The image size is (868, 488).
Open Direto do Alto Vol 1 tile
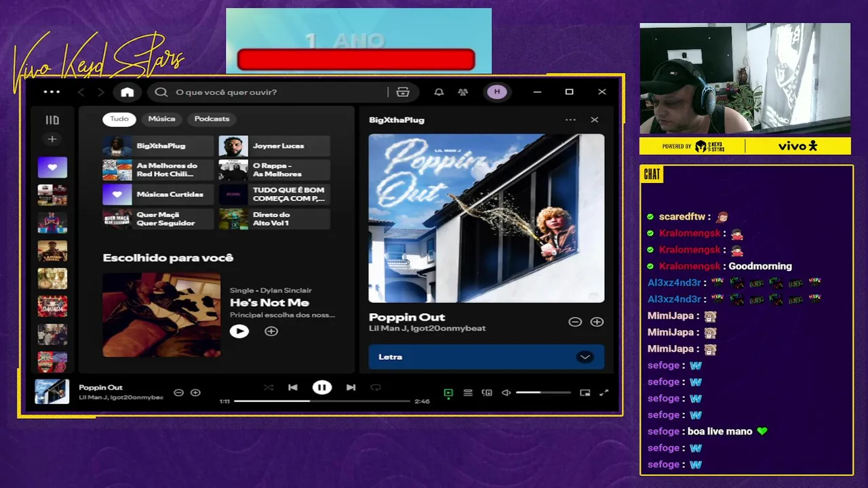click(x=274, y=219)
